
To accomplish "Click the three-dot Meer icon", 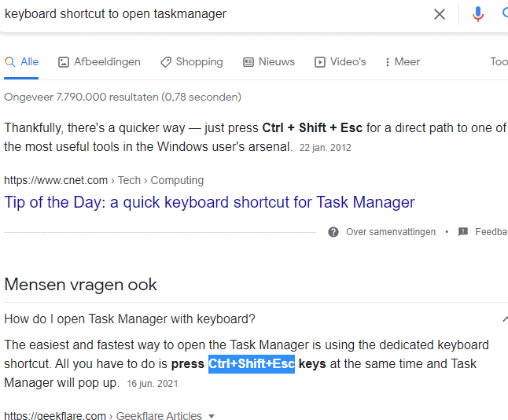I will [x=388, y=62].
